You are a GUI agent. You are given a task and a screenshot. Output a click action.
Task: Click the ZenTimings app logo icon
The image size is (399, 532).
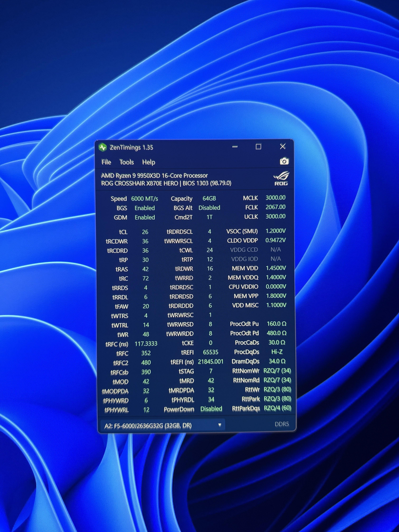[x=103, y=147]
